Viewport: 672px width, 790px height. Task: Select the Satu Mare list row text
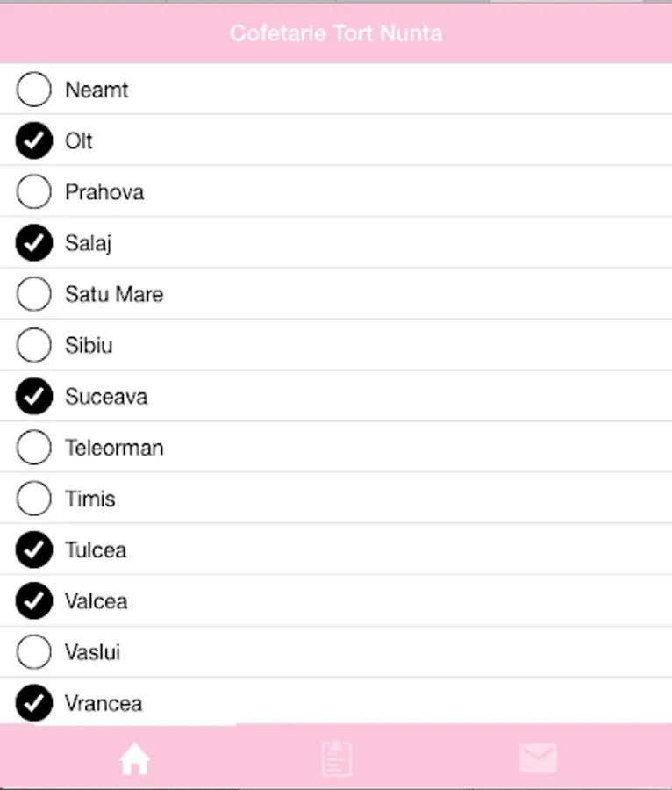click(114, 294)
